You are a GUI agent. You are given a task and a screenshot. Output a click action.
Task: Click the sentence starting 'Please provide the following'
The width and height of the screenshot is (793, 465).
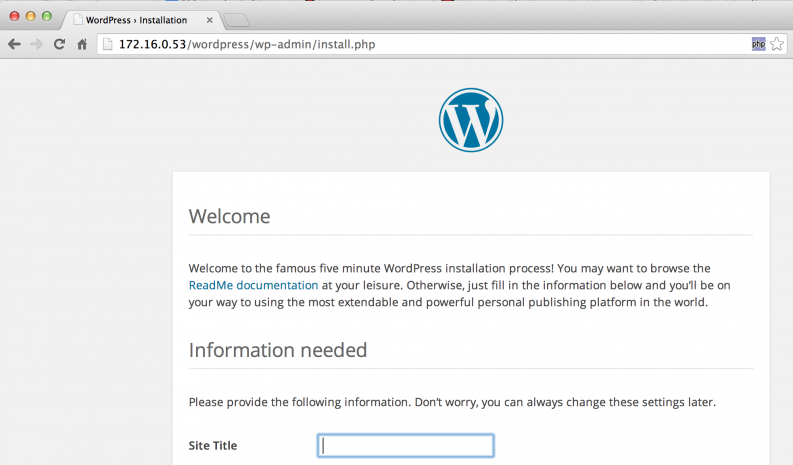tap(452, 402)
